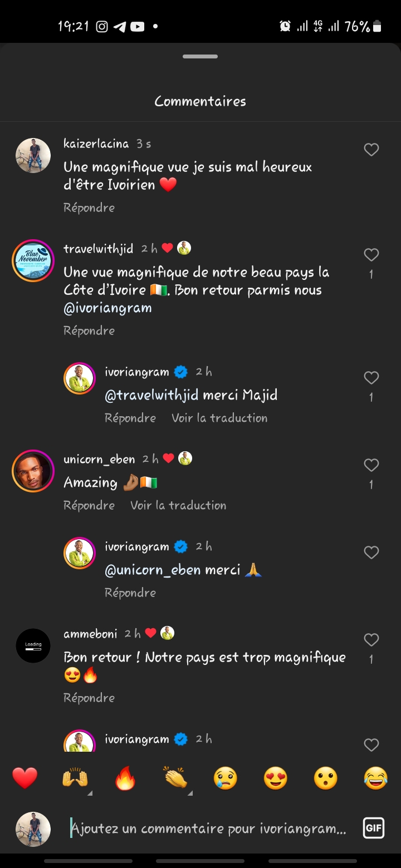Like travelwithjid's comment about Côte d'Ivoire

371,255
